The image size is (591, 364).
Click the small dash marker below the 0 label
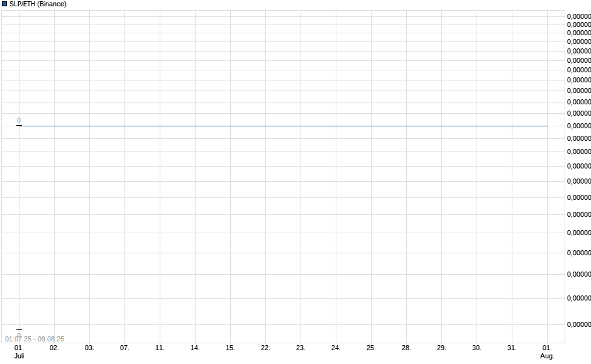point(19,126)
